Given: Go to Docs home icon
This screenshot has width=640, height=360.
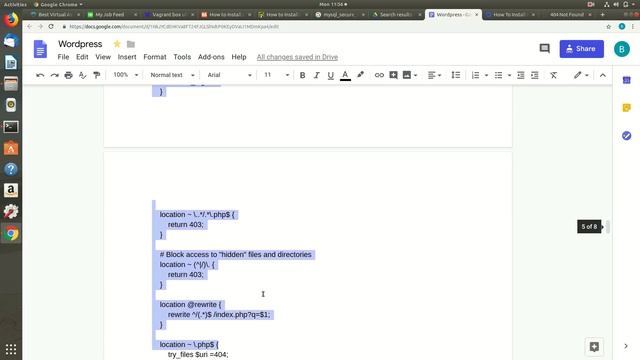Looking at the screenshot, I should tap(40, 49).
